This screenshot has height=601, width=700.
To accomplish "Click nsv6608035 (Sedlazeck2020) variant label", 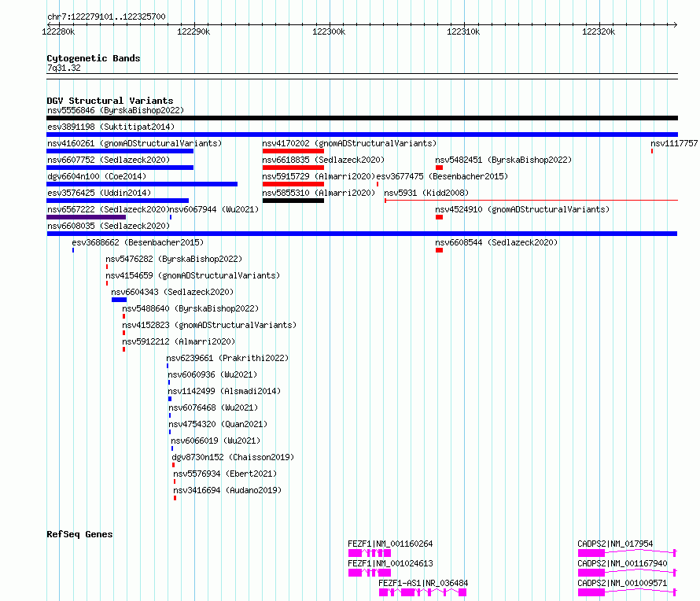I will (109, 226).
